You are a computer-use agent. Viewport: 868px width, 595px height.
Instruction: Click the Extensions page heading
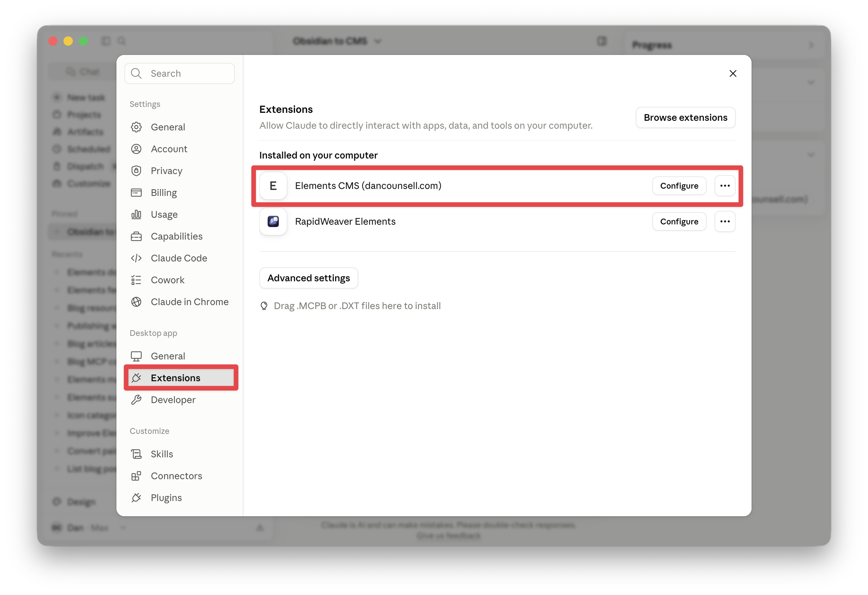[286, 109]
